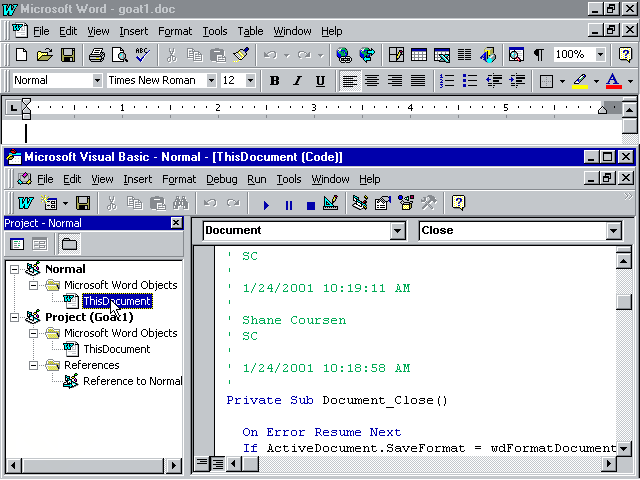Screen dimensions: 640x480
Task: Click the Insert Table icon
Action: [x=419, y=55]
